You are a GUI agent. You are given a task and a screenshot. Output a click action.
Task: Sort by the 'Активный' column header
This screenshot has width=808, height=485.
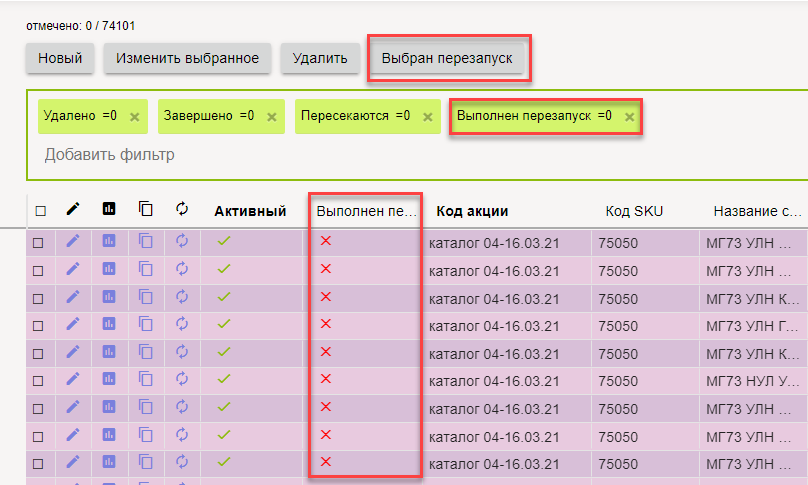pyautogui.click(x=250, y=211)
